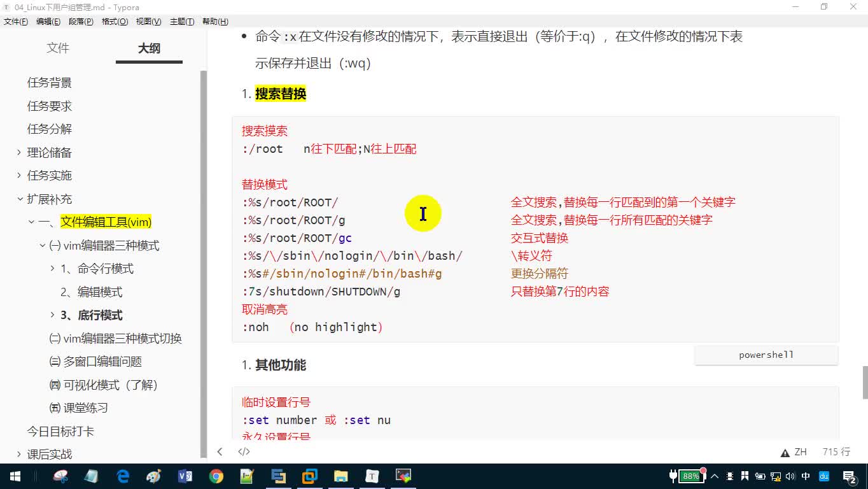Click the document vertical scrollbar thumb

pyautogui.click(x=864, y=382)
